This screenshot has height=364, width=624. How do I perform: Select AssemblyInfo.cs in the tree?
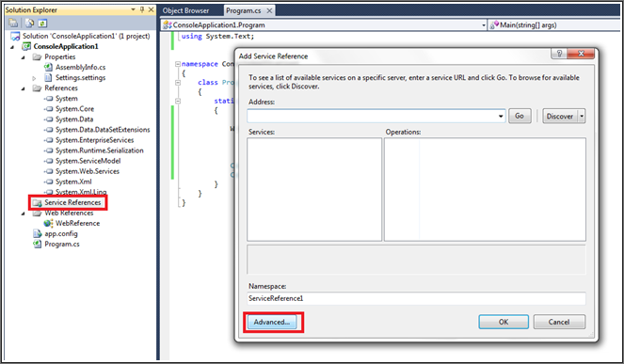80,67
